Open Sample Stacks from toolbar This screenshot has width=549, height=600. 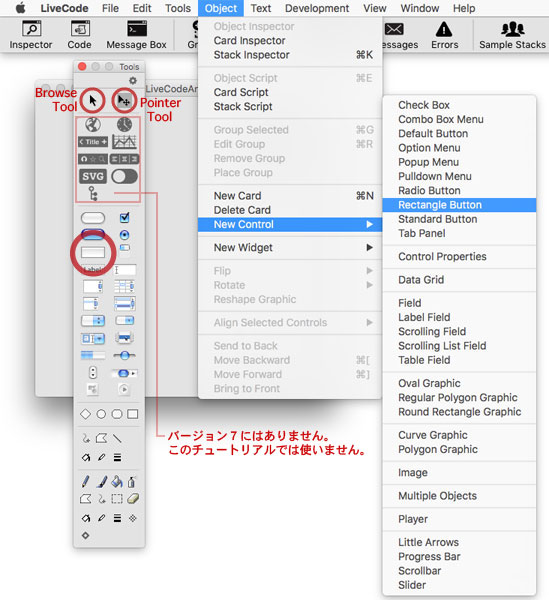[x=512, y=35]
